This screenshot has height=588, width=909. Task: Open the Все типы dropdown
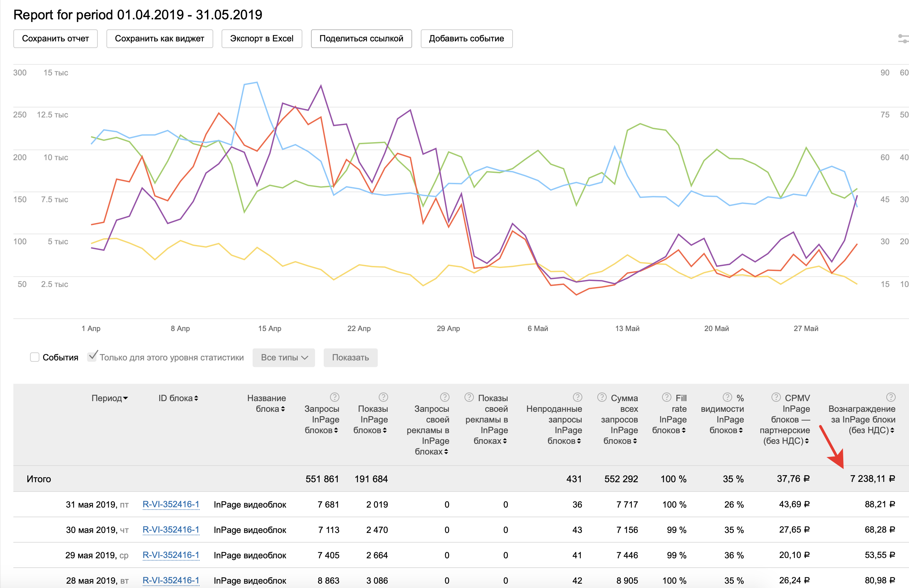pyautogui.click(x=284, y=358)
